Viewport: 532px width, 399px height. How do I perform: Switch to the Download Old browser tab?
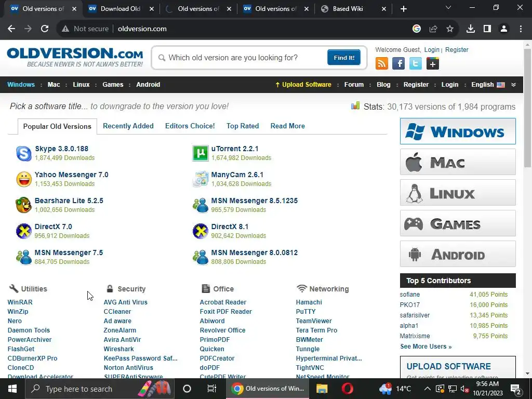121,9
